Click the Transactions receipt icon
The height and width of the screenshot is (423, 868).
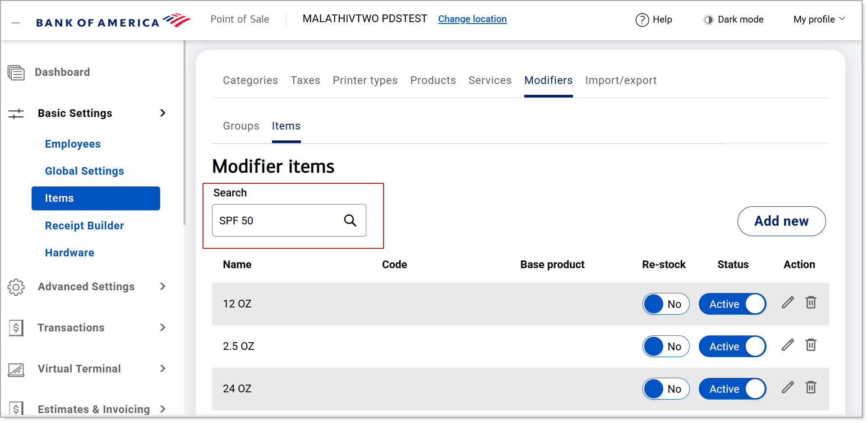[x=16, y=328]
